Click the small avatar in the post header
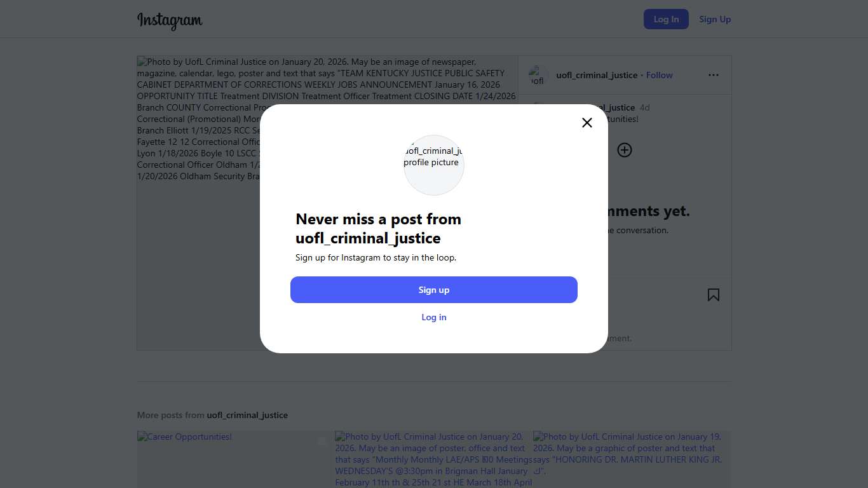This screenshot has width=868, height=488. (538, 76)
